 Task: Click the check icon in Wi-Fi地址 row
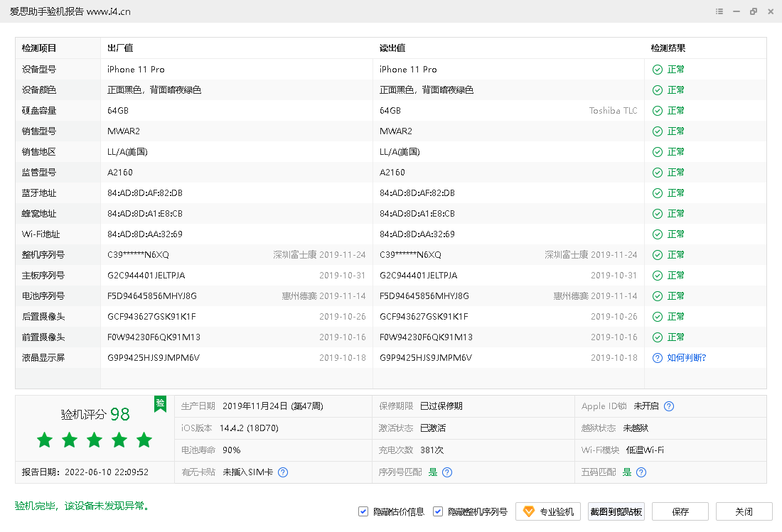click(x=658, y=234)
